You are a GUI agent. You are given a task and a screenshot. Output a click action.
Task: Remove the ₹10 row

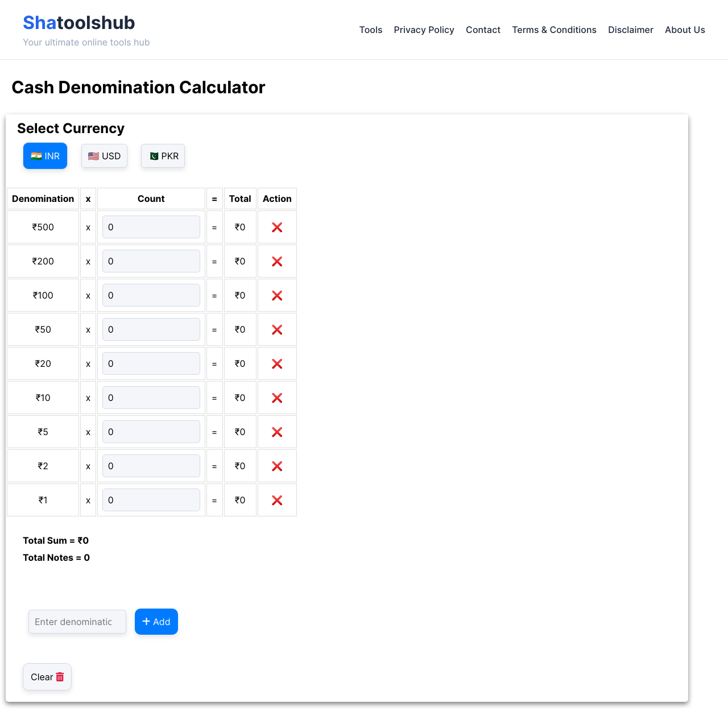(x=277, y=398)
